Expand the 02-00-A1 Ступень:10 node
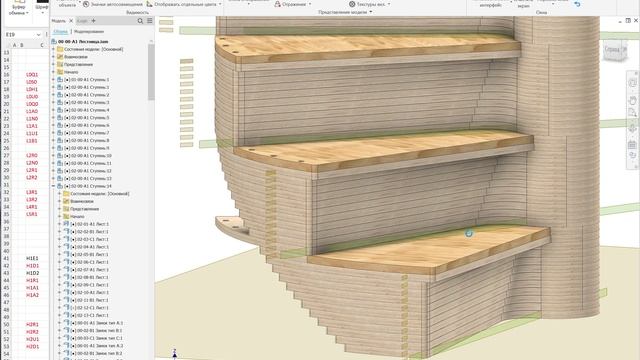The width and height of the screenshot is (640, 360). tap(53, 156)
